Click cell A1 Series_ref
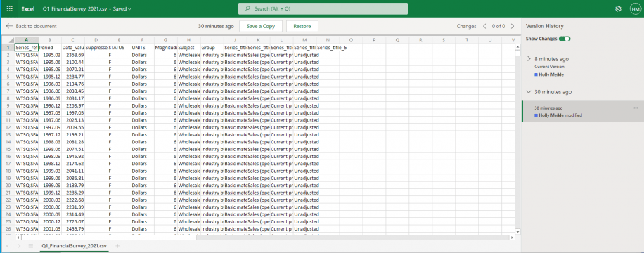Viewport: 644px width, 253px height. [26, 47]
